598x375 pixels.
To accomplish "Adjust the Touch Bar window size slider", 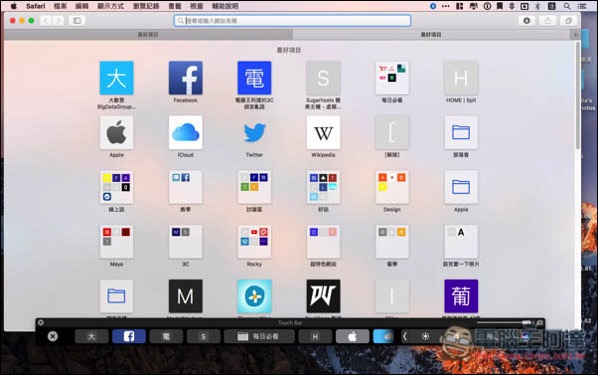I will tap(503, 323).
